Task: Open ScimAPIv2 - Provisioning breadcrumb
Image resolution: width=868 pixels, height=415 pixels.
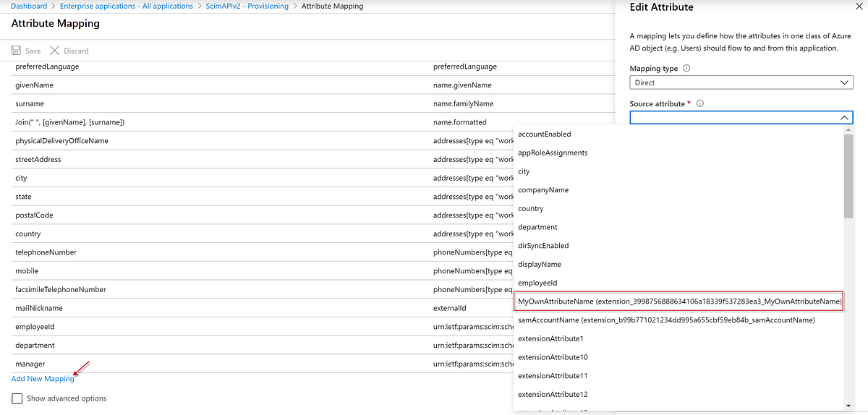Action: (x=247, y=6)
